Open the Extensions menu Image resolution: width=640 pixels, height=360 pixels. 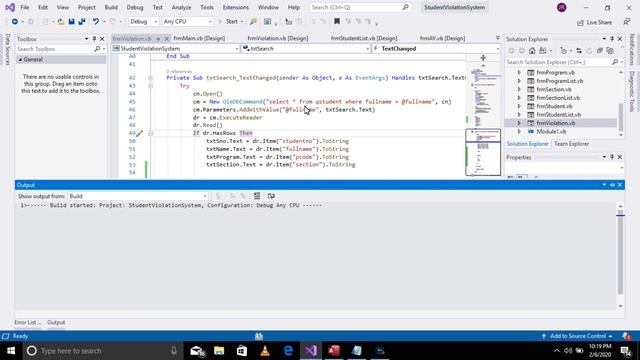pos(236,7)
